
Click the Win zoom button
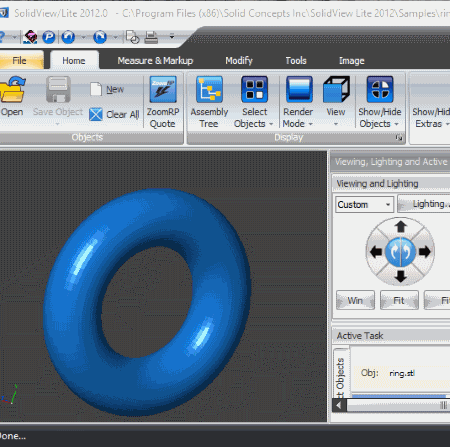tap(355, 300)
